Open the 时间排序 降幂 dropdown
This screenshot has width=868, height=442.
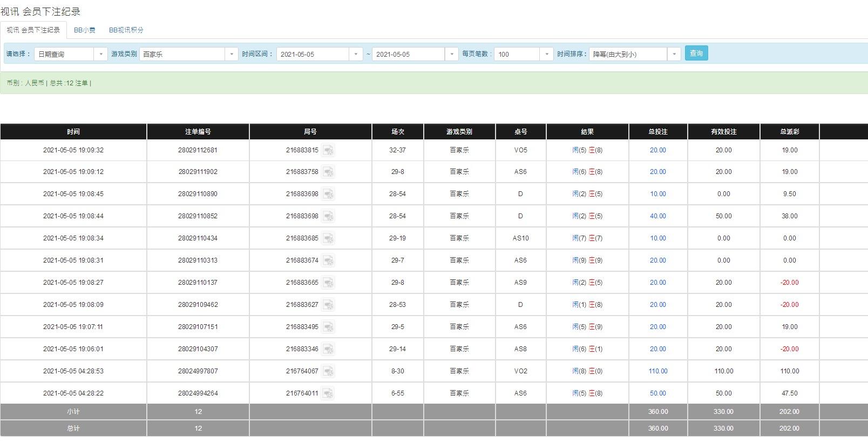tap(634, 54)
